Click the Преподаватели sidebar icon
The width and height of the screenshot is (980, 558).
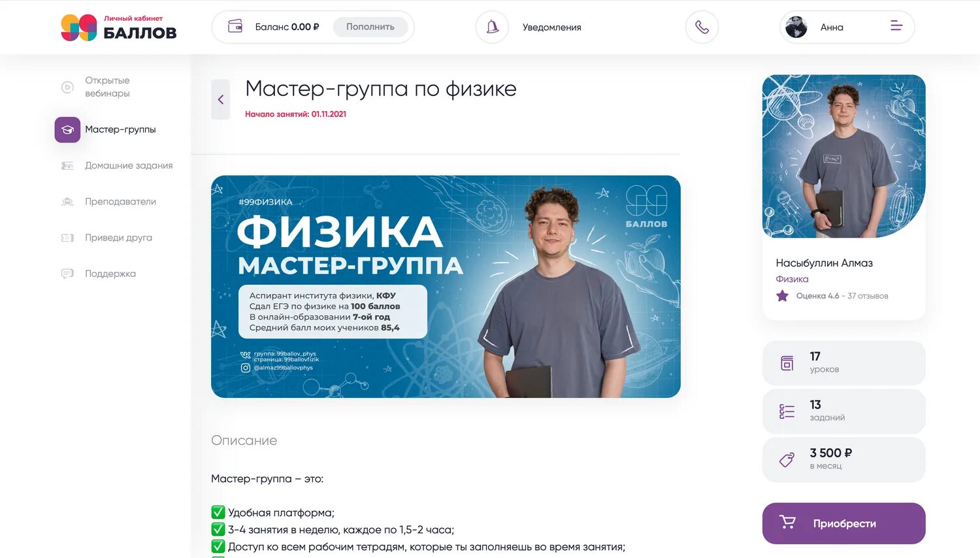67,201
